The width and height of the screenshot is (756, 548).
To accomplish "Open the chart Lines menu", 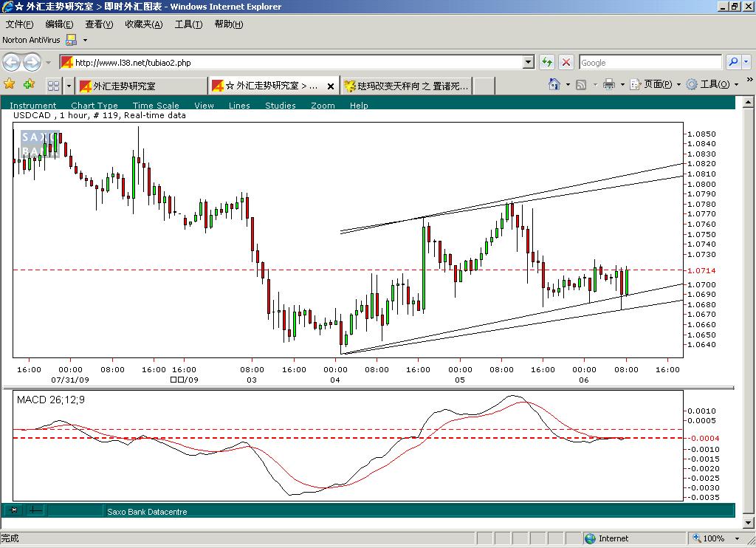I will click(239, 105).
